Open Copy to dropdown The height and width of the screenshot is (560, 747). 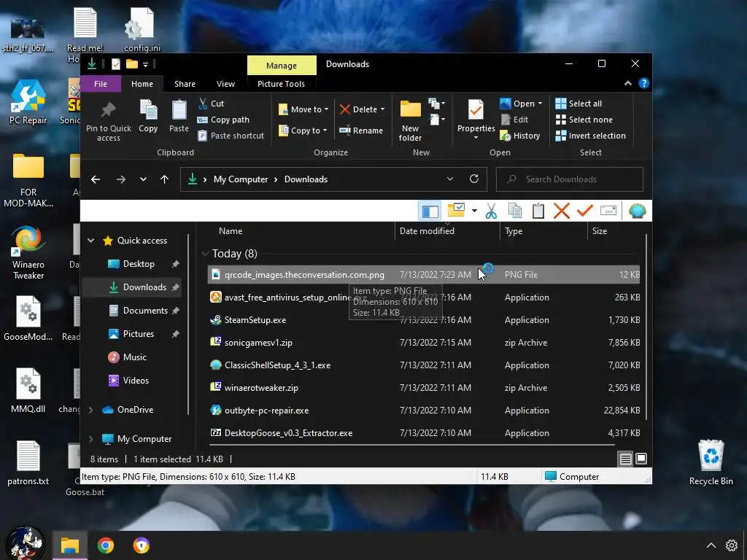303,131
